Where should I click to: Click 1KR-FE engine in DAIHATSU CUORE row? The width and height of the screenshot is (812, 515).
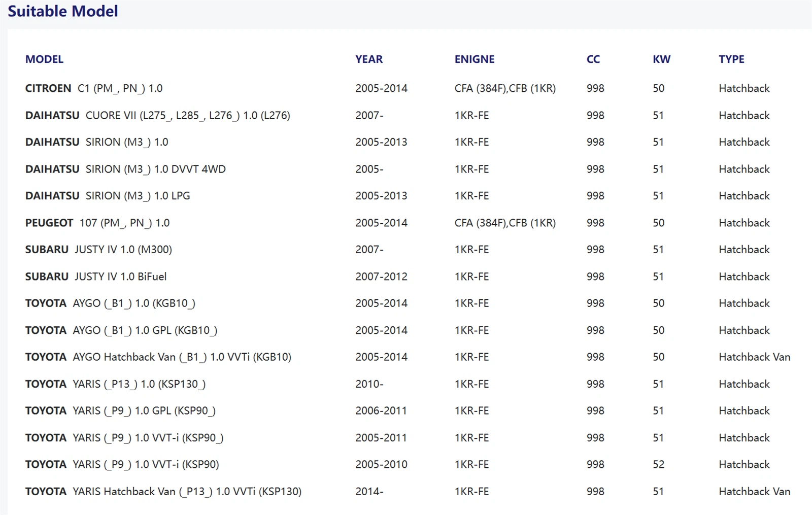(x=472, y=115)
